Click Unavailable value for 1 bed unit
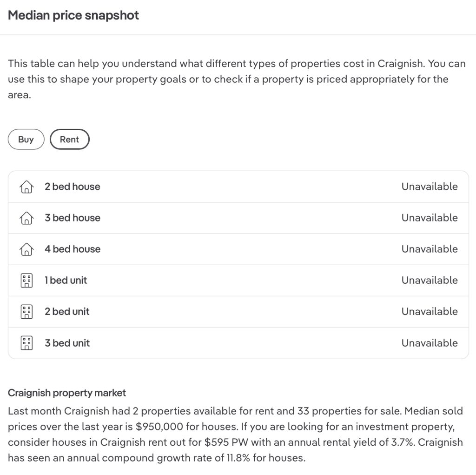476x475 pixels. coord(430,281)
